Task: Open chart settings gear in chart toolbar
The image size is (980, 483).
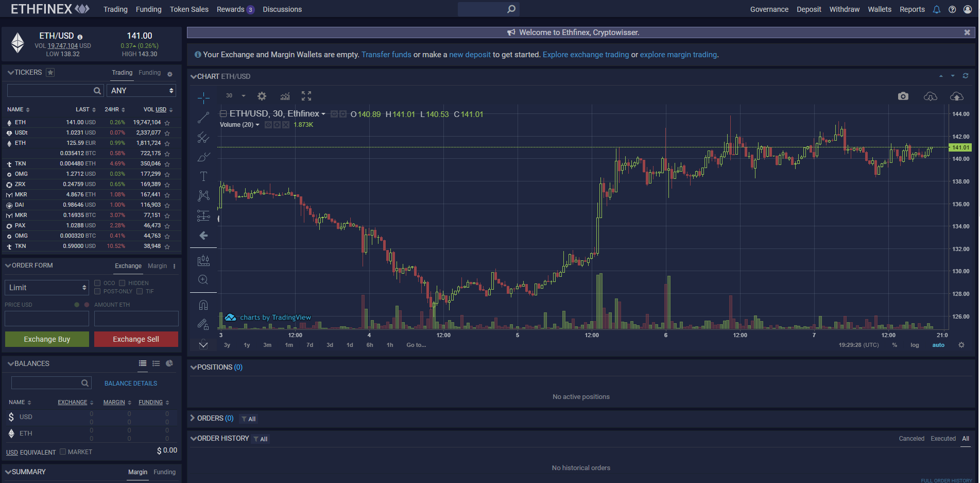Action: 262,96
